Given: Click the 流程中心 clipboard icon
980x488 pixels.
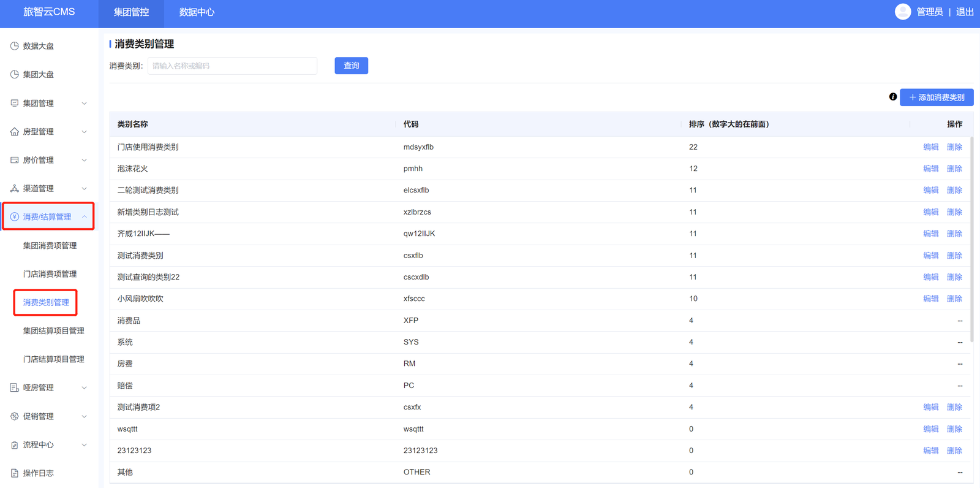Looking at the screenshot, I should pyautogui.click(x=15, y=445).
